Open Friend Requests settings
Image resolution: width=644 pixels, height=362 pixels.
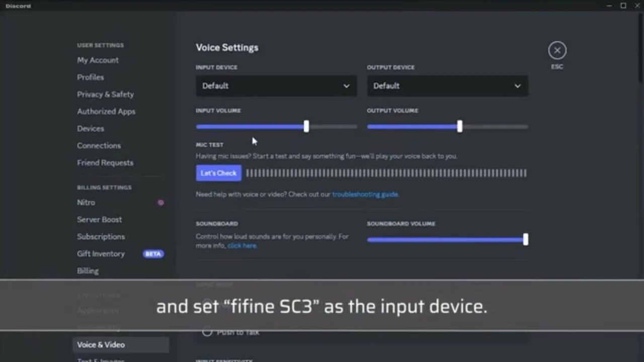(105, 162)
